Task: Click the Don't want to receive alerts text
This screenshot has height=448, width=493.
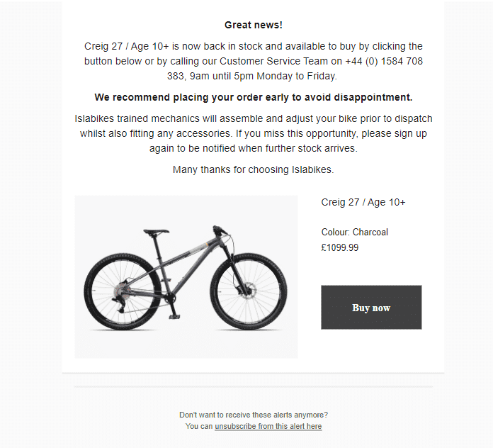Action: (x=253, y=415)
